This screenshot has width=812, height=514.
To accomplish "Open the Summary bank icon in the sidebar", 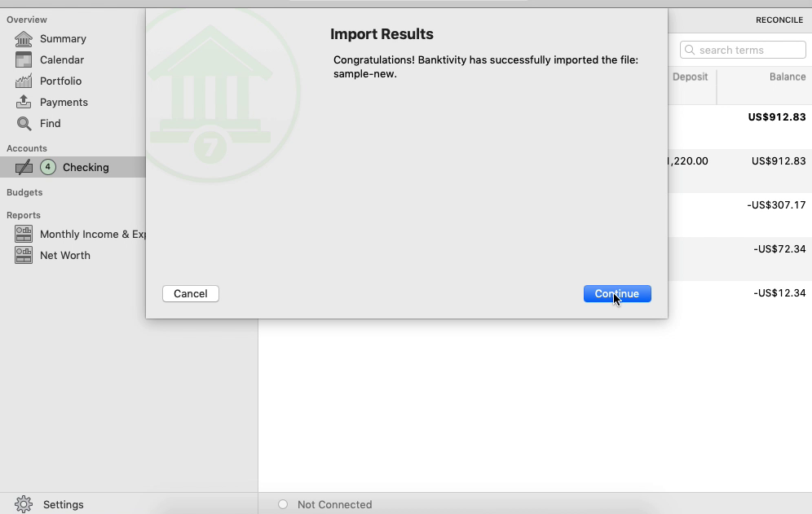I will click(x=24, y=39).
